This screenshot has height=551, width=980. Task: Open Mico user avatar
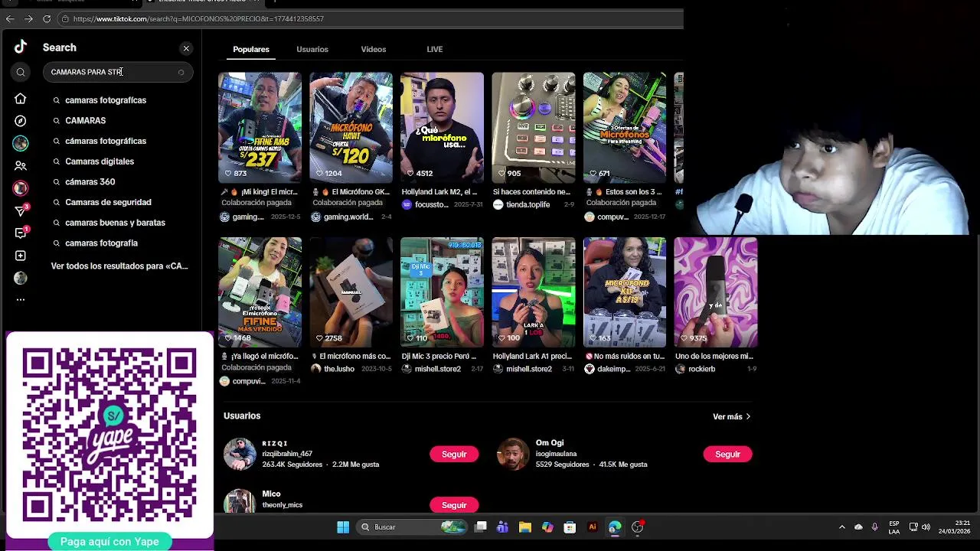point(240,501)
